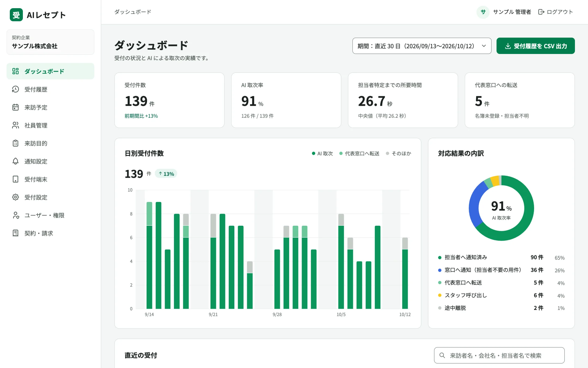Click サンプル 管理者 user name

tap(512, 12)
